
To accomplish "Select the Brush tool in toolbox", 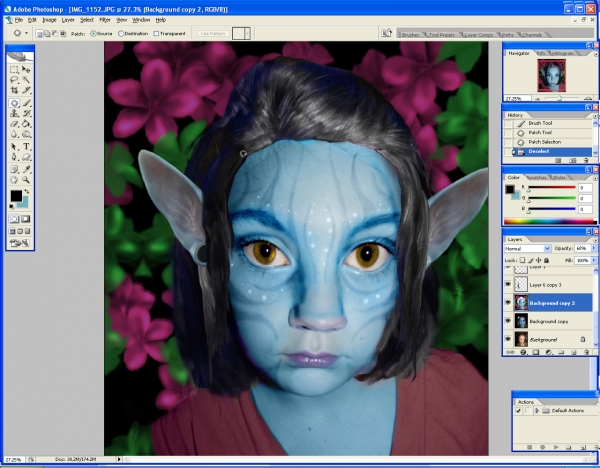I will (26, 103).
